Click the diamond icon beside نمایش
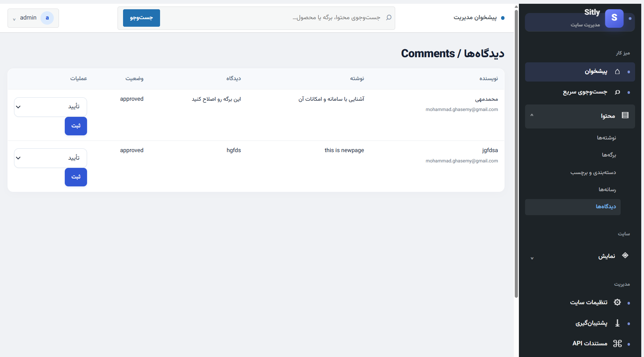Viewport: 644px width, 357px height. coord(625,255)
